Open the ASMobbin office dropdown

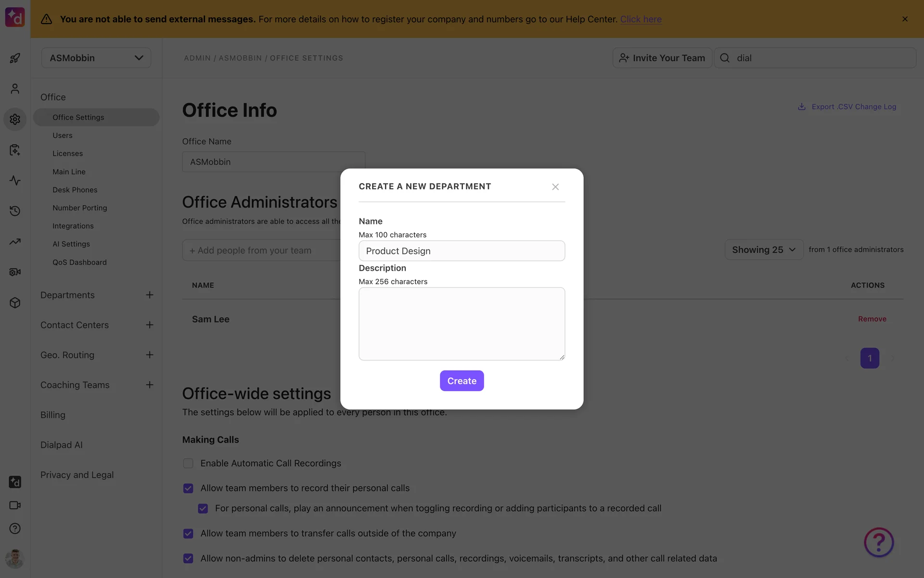[96, 58]
